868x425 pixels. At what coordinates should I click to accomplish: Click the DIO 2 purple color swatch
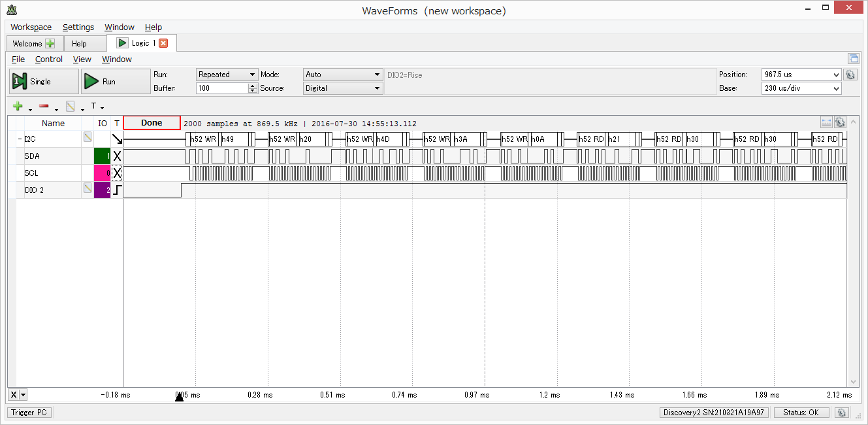[x=103, y=190]
